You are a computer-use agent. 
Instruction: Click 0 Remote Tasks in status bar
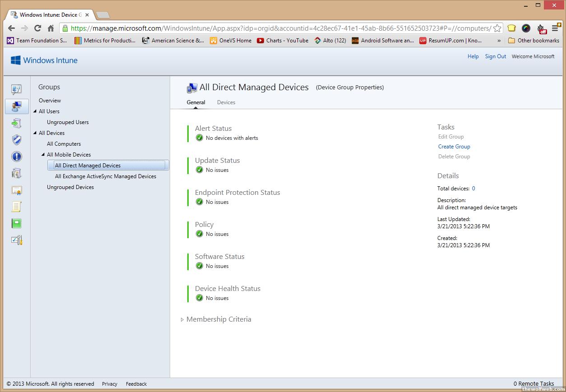(534, 384)
